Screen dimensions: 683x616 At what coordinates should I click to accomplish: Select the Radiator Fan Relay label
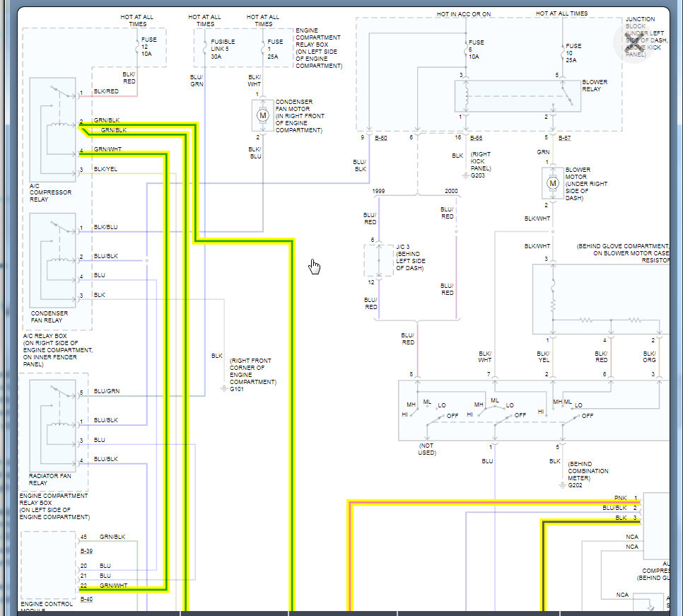tap(49, 480)
